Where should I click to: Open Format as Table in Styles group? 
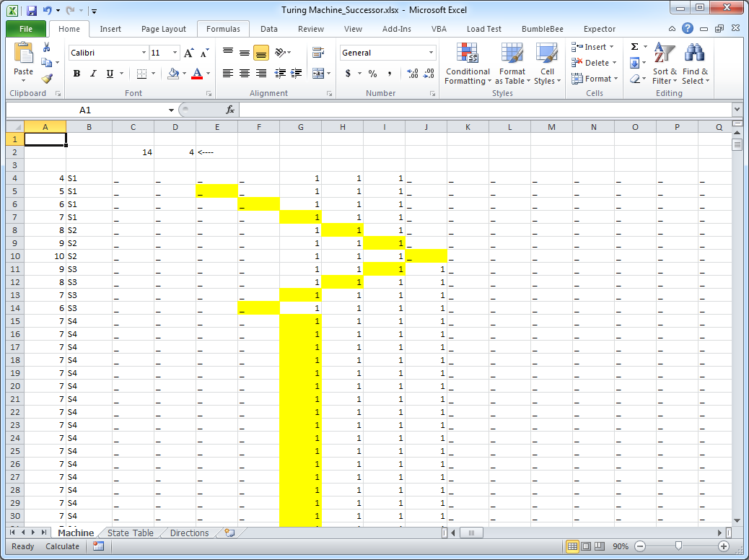[512, 64]
